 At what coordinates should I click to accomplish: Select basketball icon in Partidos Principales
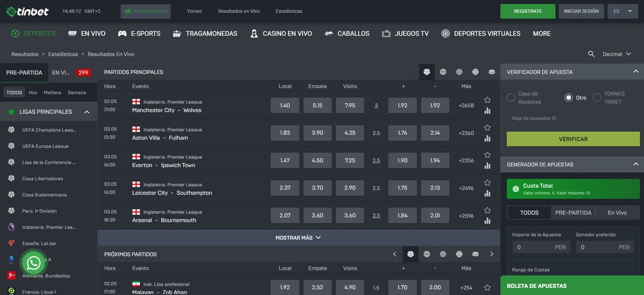pos(443,71)
